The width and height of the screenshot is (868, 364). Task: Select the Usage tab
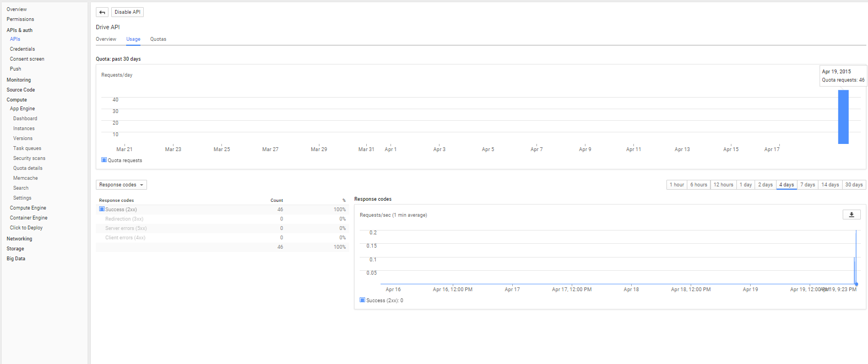tap(133, 39)
